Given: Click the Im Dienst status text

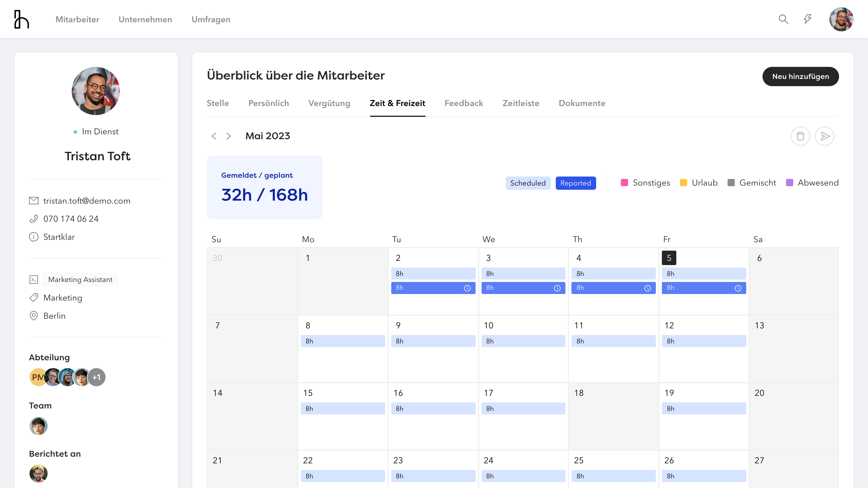Looking at the screenshot, I should coord(100,132).
